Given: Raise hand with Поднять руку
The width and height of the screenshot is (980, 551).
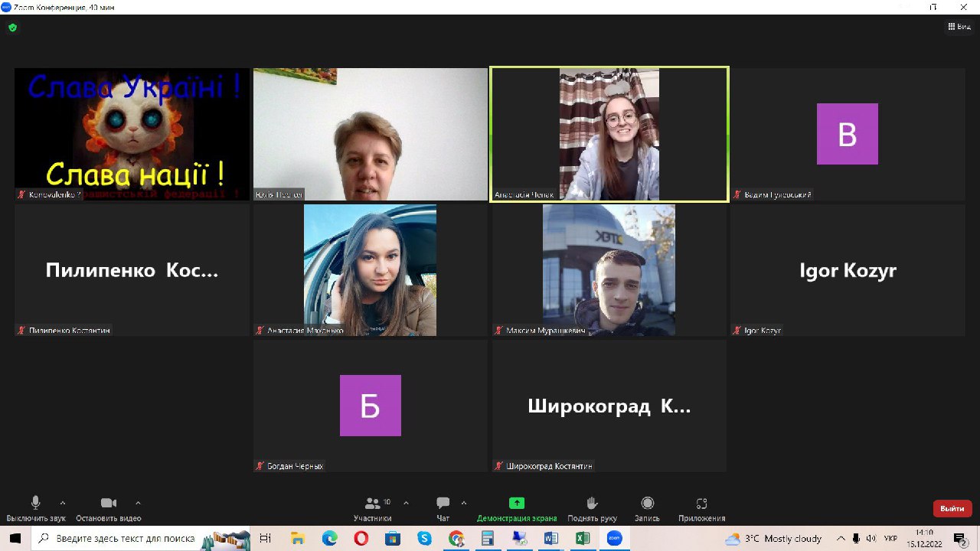Looking at the screenshot, I should tap(592, 507).
